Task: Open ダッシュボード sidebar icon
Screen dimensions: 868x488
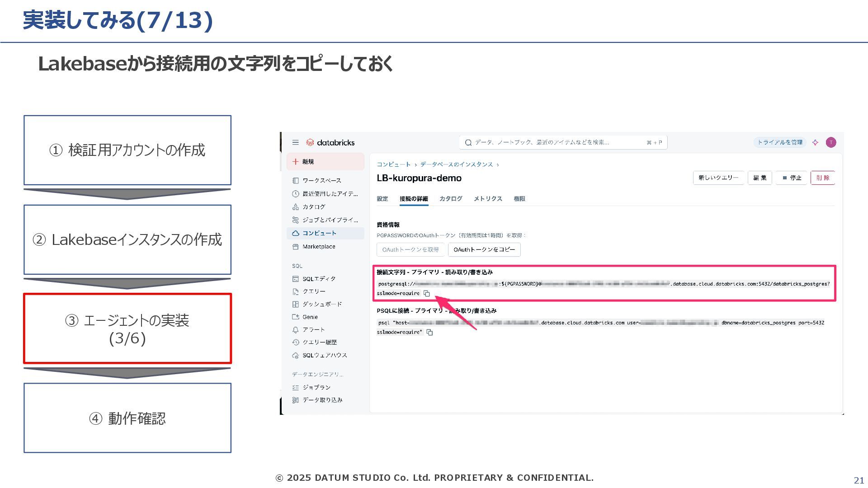Action: [295, 304]
